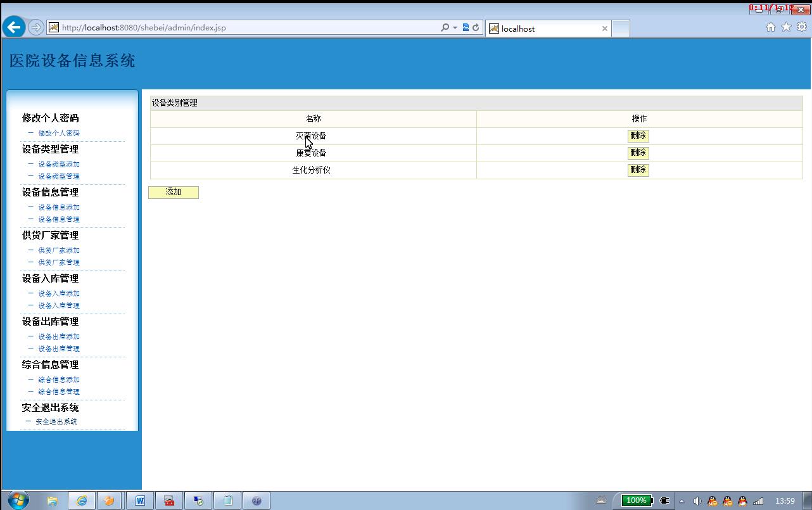Open the small 设备入库管理 sub-link
The width and height of the screenshot is (812, 510).
[59, 305]
